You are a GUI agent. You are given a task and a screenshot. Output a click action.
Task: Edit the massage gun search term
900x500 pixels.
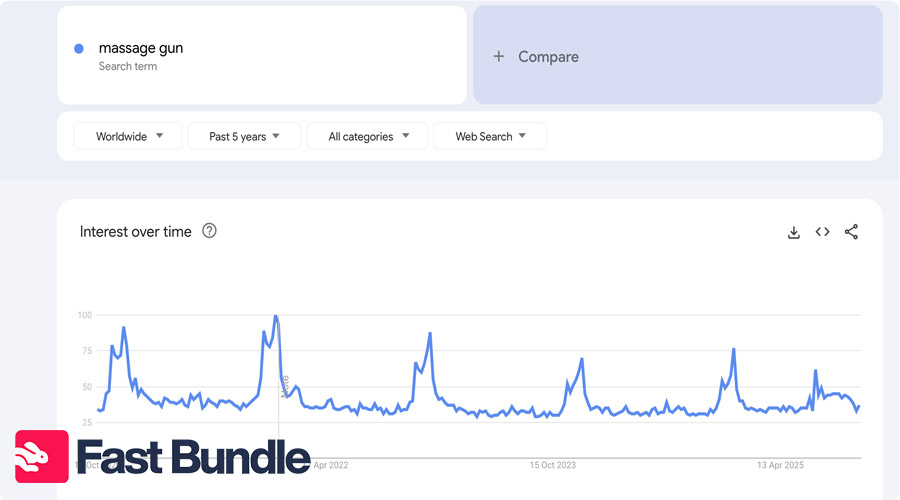point(141,48)
